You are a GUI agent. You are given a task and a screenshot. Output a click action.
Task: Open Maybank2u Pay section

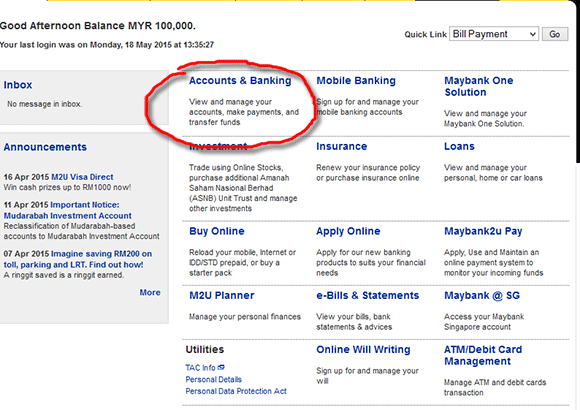[x=483, y=231]
